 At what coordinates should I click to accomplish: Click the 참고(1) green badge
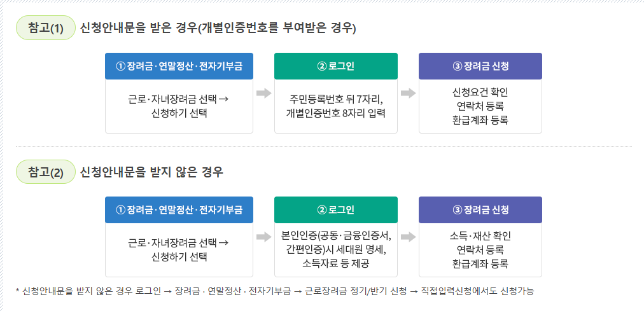(x=46, y=28)
